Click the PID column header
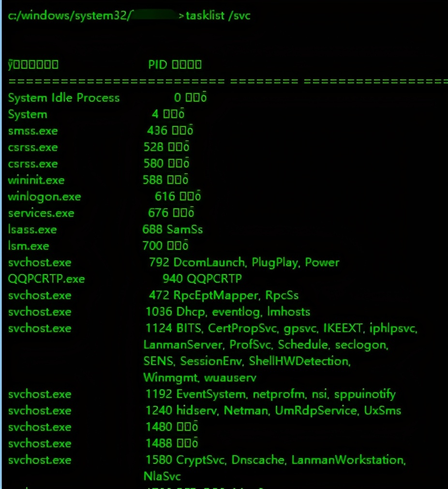This screenshot has width=448, height=489. (157, 64)
